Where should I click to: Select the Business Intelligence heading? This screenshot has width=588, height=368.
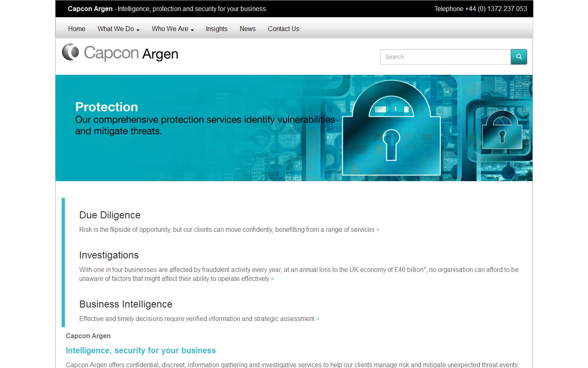(x=125, y=304)
